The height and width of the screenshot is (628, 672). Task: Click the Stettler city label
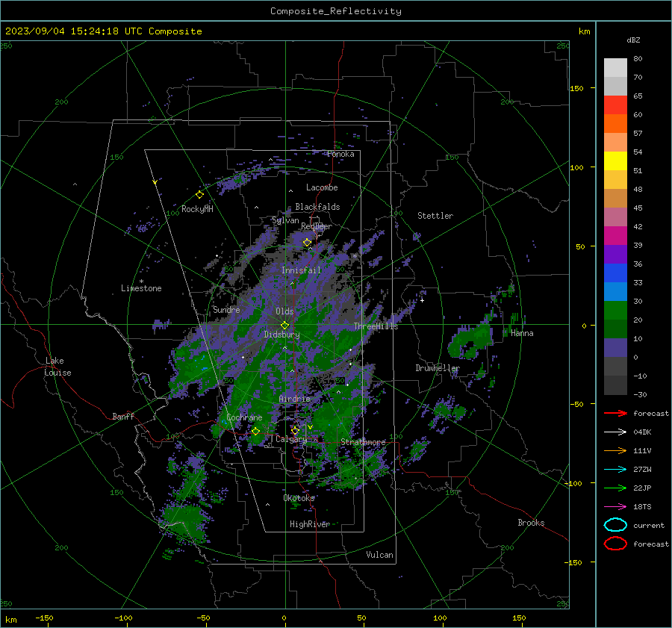(435, 216)
